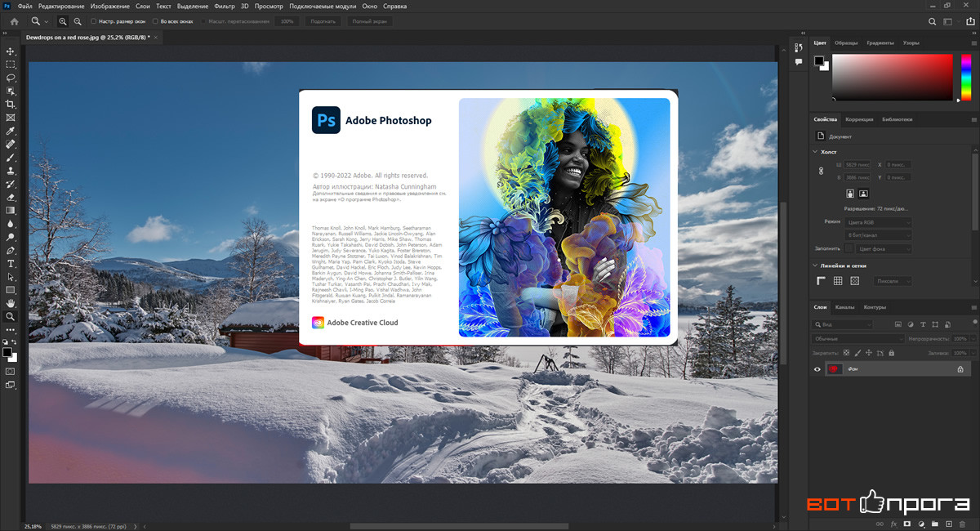Screen dimensions: 980x531
Task: Select the Pen tool
Action: click(x=11, y=250)
